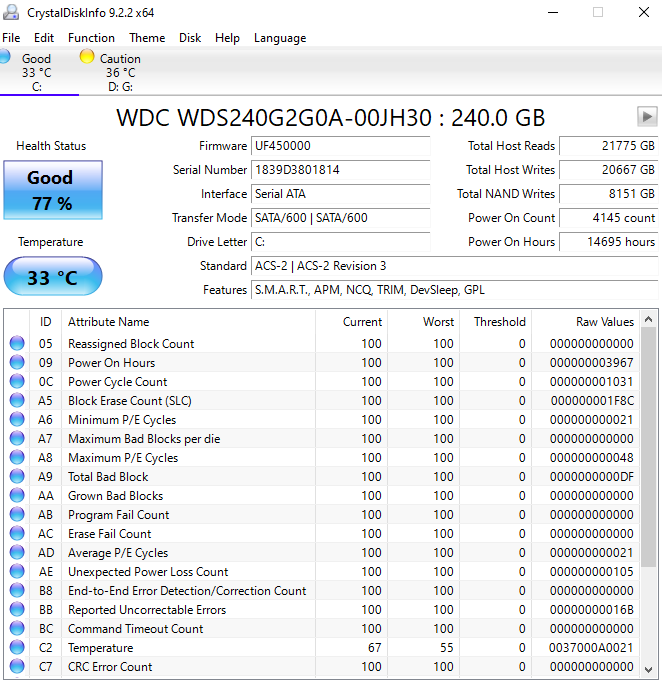Click the next disk arrow button
The height and width of the screenshot is (683, 662).
(x=647, y=116)
